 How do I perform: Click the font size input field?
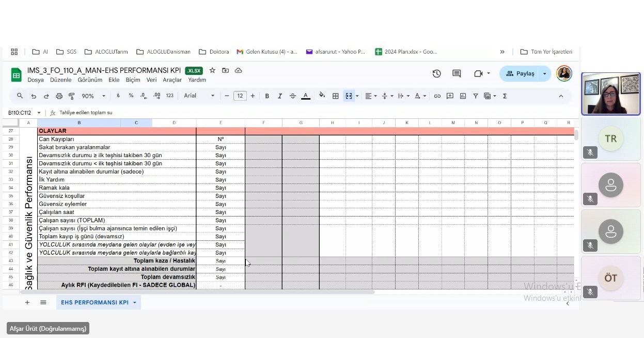tap(240, 96)
